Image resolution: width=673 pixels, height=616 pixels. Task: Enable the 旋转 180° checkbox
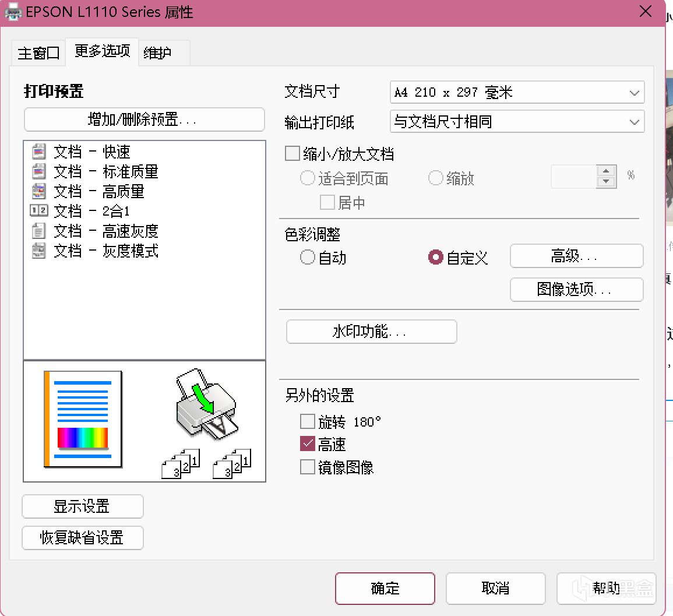point(307,421)
